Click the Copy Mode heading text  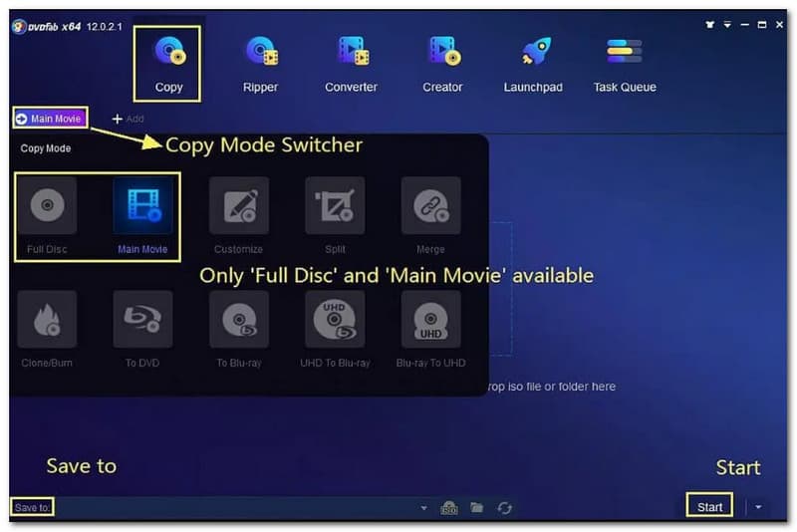click(x=46, y=148)
